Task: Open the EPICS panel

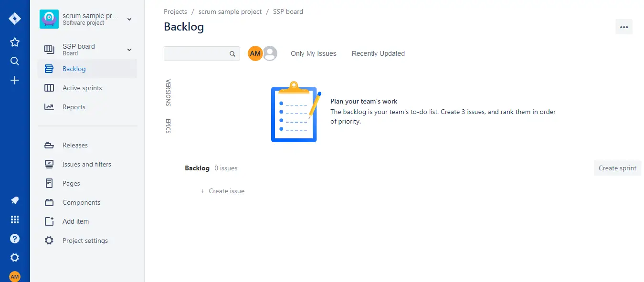Action: pyautogui.click(x=168, y=126)
